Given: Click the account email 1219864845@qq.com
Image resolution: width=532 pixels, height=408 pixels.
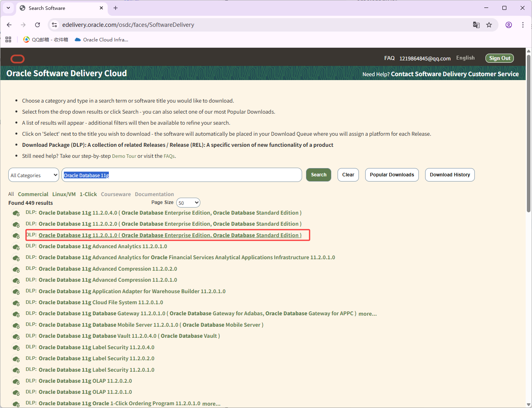Looking at the screenshot, I should coord(425,58).
